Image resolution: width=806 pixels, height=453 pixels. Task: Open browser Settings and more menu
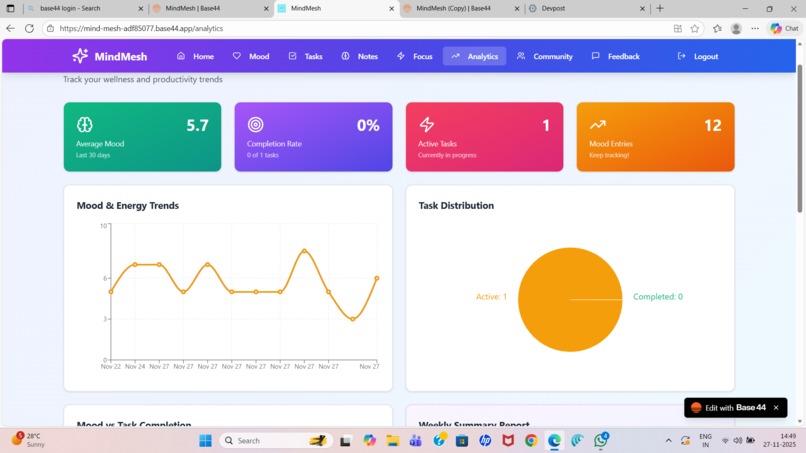[x=755, y=28]
